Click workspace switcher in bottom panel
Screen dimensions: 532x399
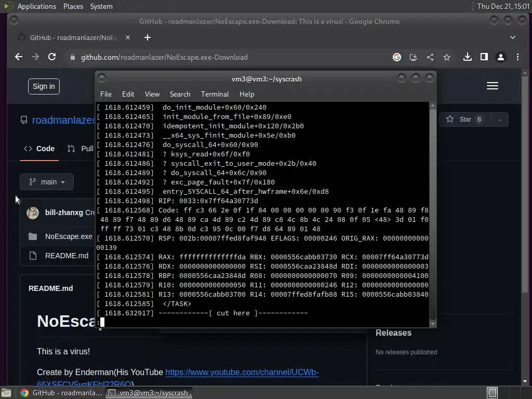click(492, 393)
